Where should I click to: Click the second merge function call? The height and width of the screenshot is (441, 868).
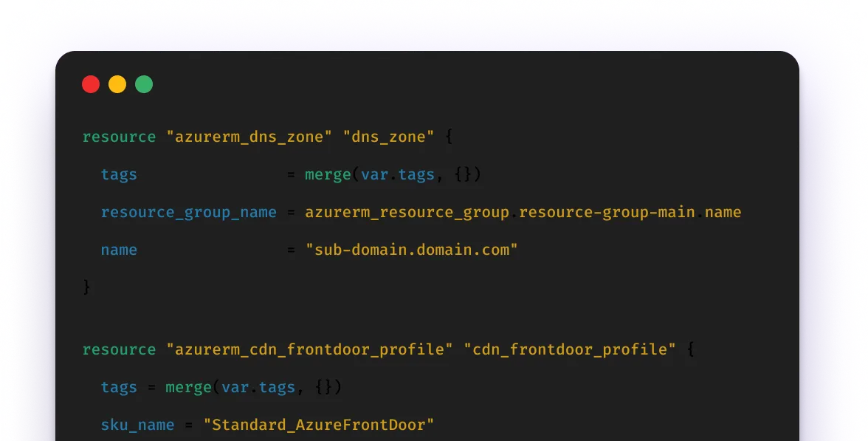point(188,386)
